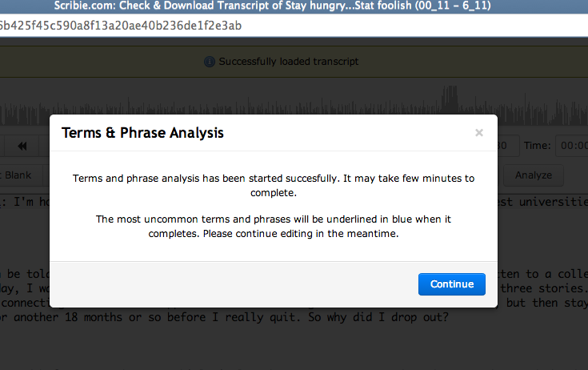Click the blue info icon in notification

pos(210,62)
